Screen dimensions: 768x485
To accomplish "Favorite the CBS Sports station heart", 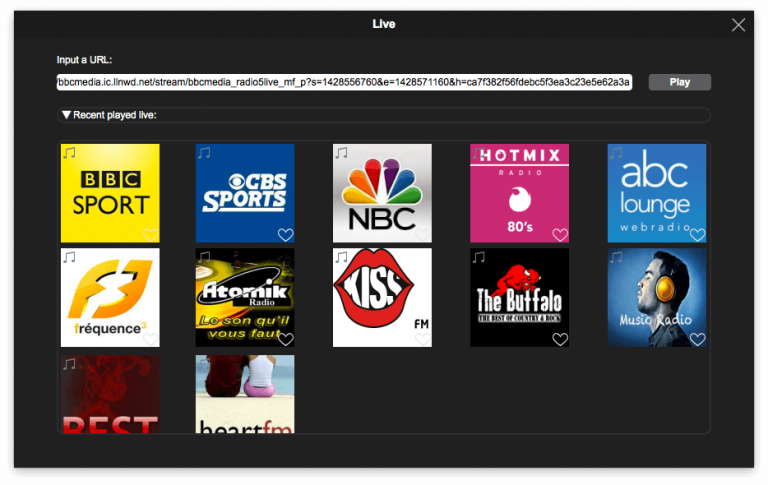I will (x=286, y=235).
